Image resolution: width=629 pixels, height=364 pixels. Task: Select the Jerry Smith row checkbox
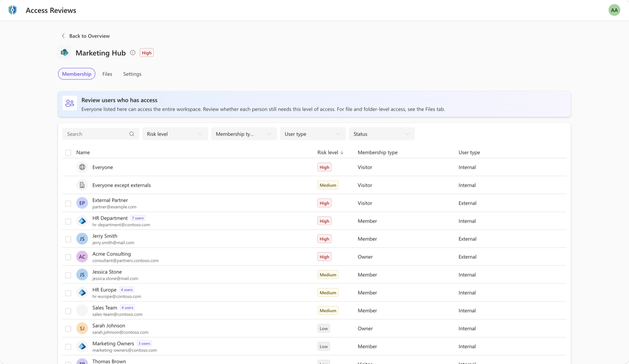[68, 239]
